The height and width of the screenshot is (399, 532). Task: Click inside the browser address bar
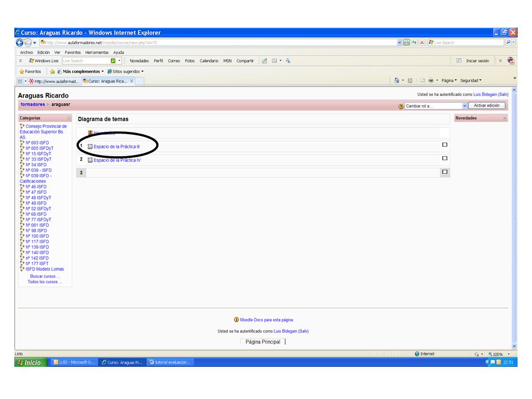[x=221, y=43]
